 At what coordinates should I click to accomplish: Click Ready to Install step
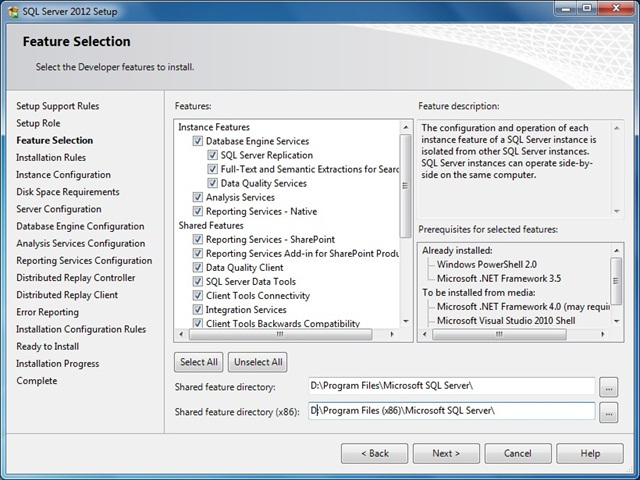[x=47, y=346]
